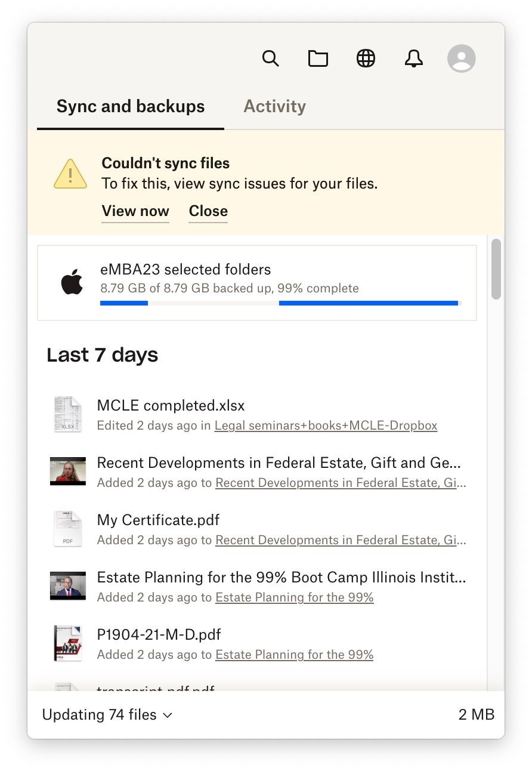
Task: Click the vertical scrollbar thumb
Action: (x=496, y=269)
